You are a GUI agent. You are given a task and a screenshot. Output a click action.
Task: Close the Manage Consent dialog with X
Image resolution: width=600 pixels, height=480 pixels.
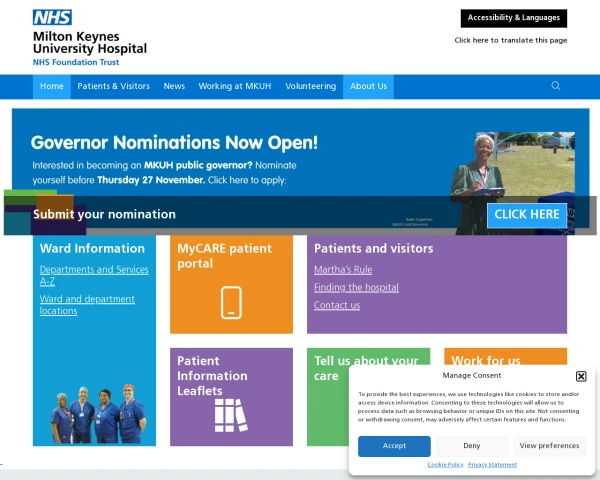click(581, 376)
